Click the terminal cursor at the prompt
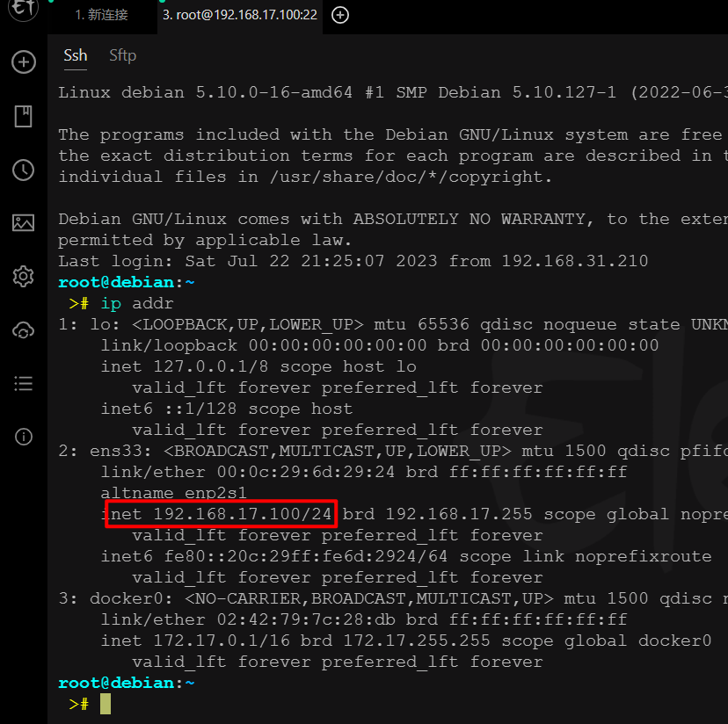 106,704
